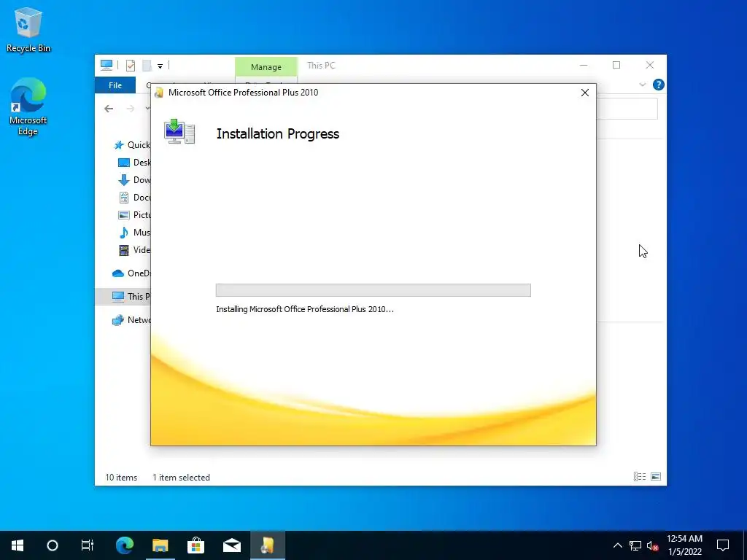The height and width of the screenshot is (560, 747).
Task: Open Customize Quick Access Toolbar dropdown
Action: pyautogui.click(x=160, y=66)
